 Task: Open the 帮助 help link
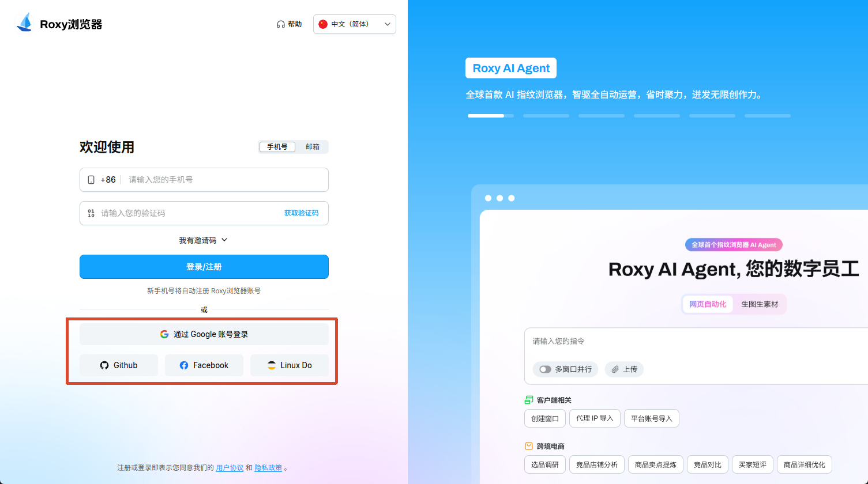pyautogui.click(x=289, y=24)
